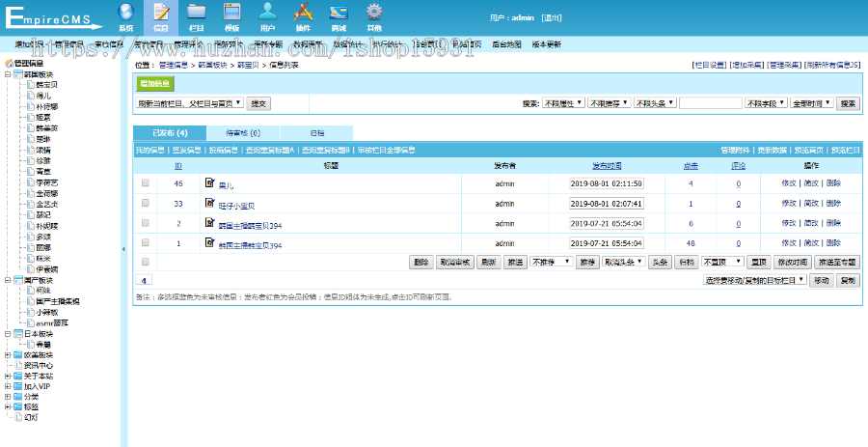Click the edit icon of the ID 1 row
868x447 pixels.
pos(209,242)
